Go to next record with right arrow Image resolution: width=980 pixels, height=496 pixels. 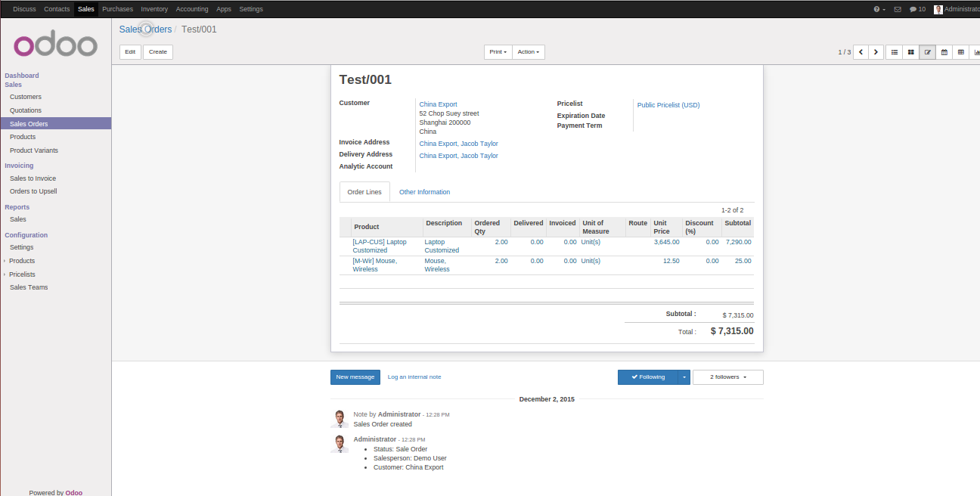[876, 52]
